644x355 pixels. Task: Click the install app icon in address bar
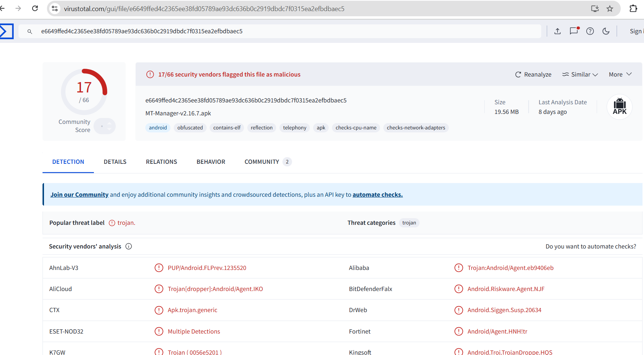pyautogui.click(x=595, y=9)
